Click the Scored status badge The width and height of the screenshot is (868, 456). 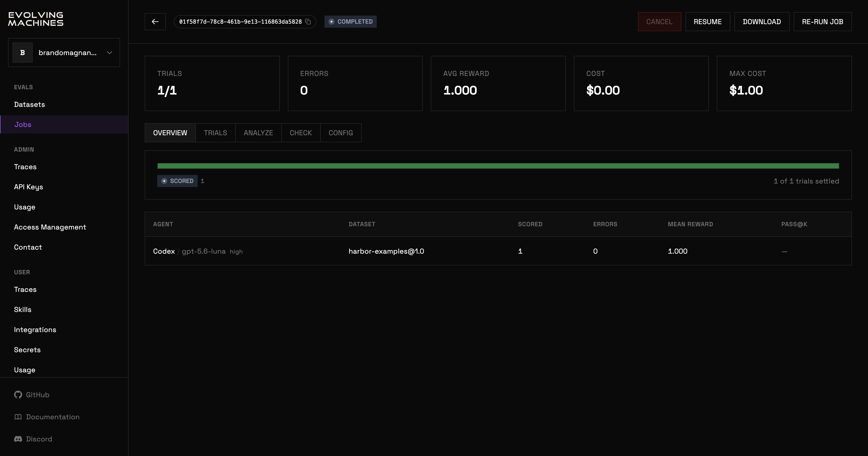(177, 181)
